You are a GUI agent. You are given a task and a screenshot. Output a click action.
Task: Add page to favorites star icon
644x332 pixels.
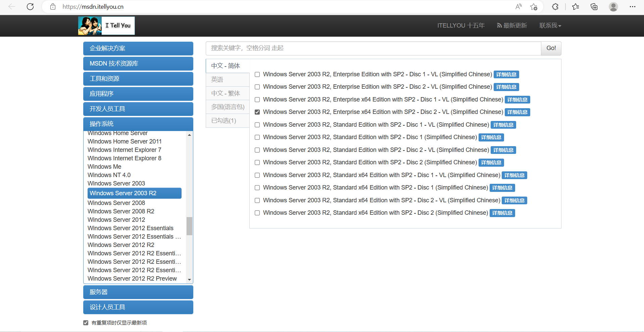point(534,7)
